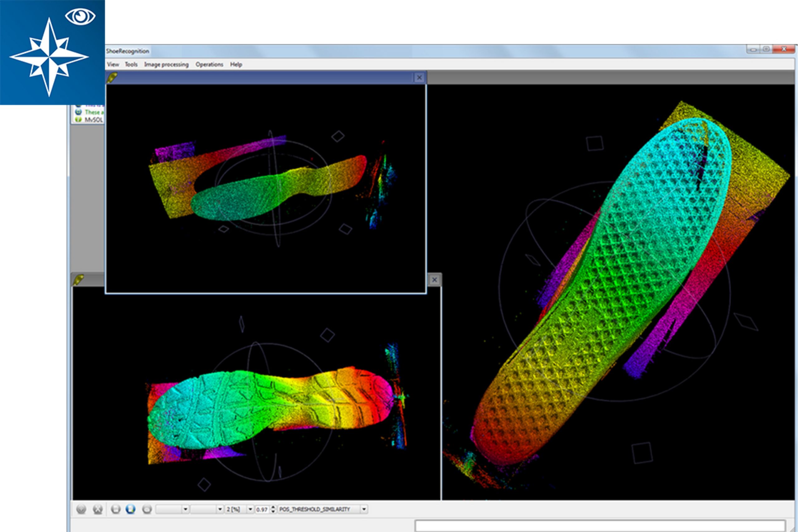Screen dimensions: 798x532
Task: Increase the 0.97 similarity value stepper
Action: pyautogui.click(x=273, y=507)
